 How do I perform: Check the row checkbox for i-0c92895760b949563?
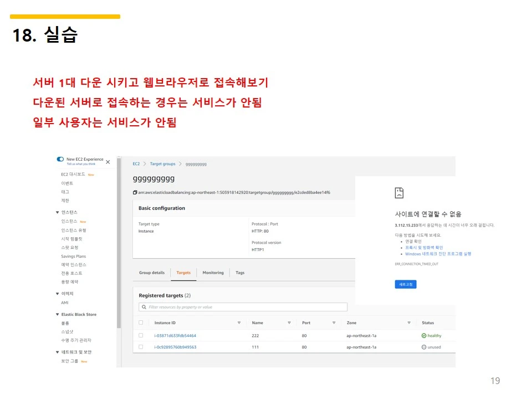(x=141, y=347)
